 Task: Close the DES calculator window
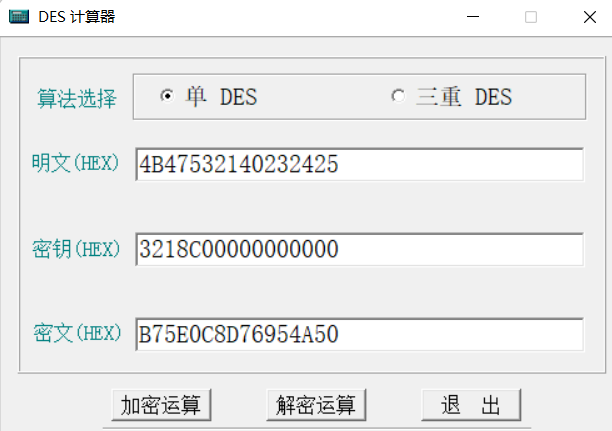(588, 17)
